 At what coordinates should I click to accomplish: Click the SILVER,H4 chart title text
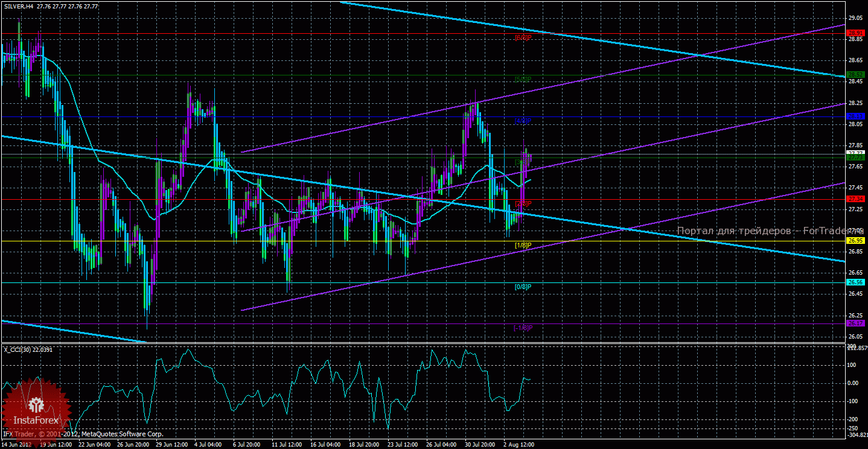coord(19,5)
